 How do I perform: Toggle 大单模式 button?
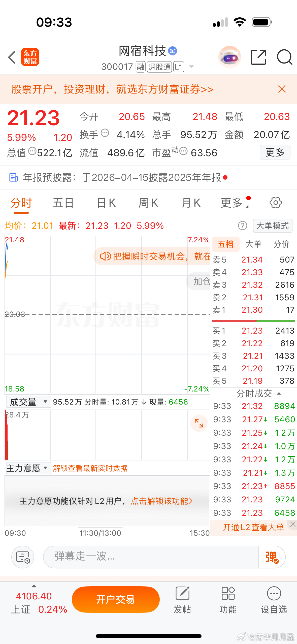273,226
